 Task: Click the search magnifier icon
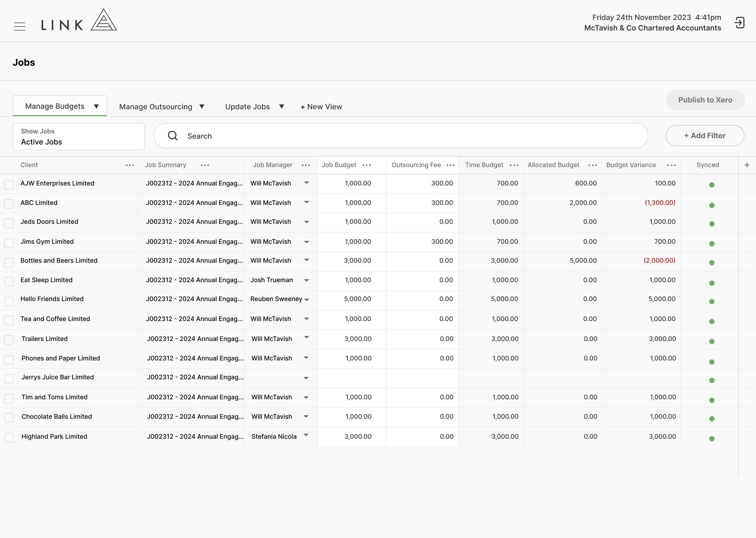tap(173, 136)
